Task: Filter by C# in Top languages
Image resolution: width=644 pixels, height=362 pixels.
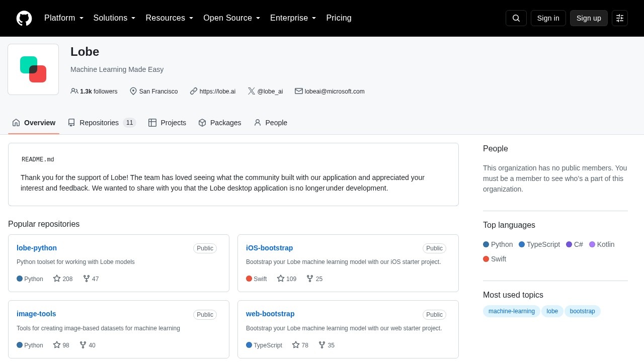Action: tap(575, 244)
